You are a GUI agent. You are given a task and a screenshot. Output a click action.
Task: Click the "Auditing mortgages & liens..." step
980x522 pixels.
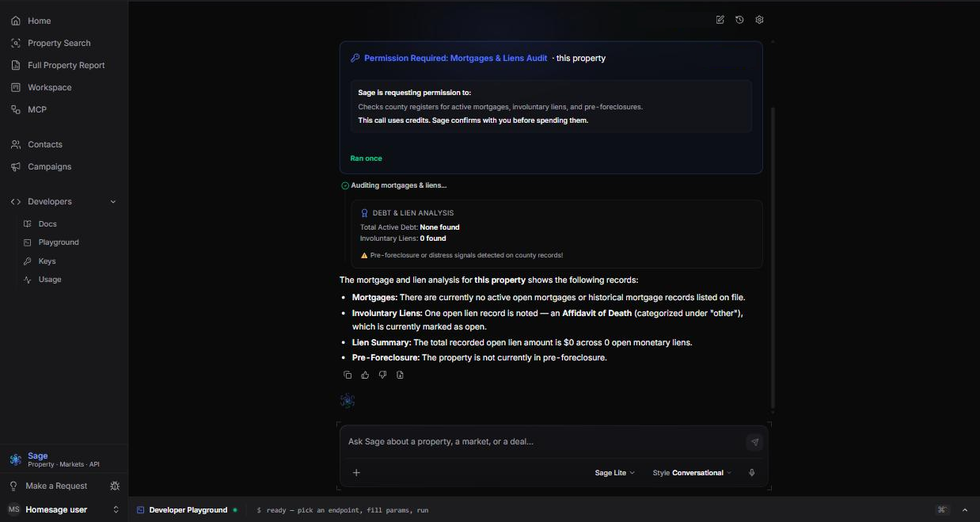click(x=399, y=185)
